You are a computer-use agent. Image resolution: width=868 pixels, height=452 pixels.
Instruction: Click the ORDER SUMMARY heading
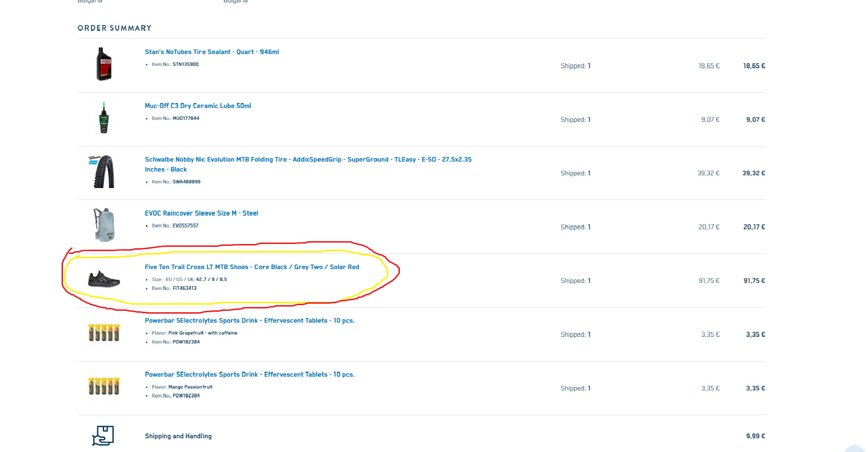(115, 28)
